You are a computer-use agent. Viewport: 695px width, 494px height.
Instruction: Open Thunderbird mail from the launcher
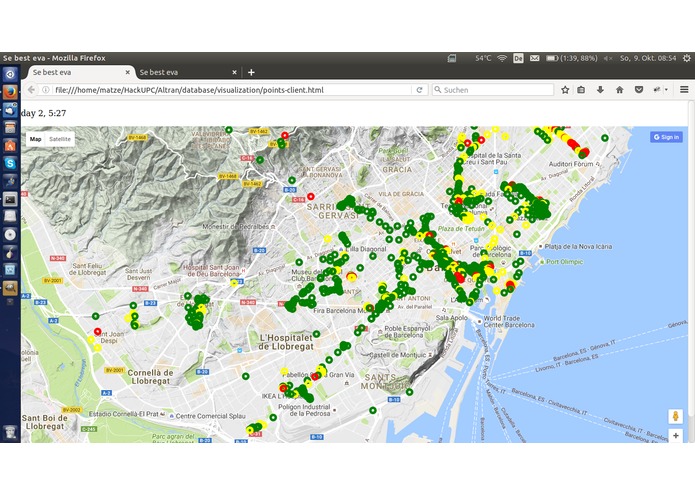tap(10, 110)
